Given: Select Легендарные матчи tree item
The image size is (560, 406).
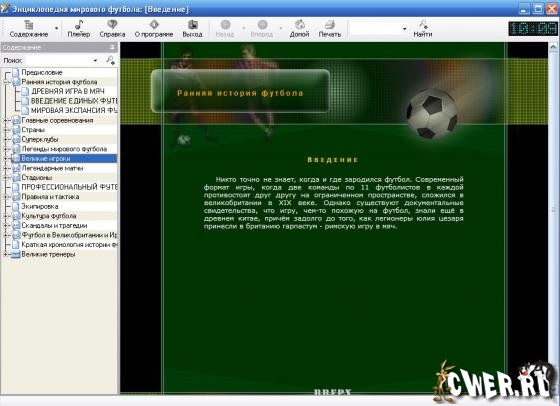Looking at the screenshot, I should coord(52,168).
